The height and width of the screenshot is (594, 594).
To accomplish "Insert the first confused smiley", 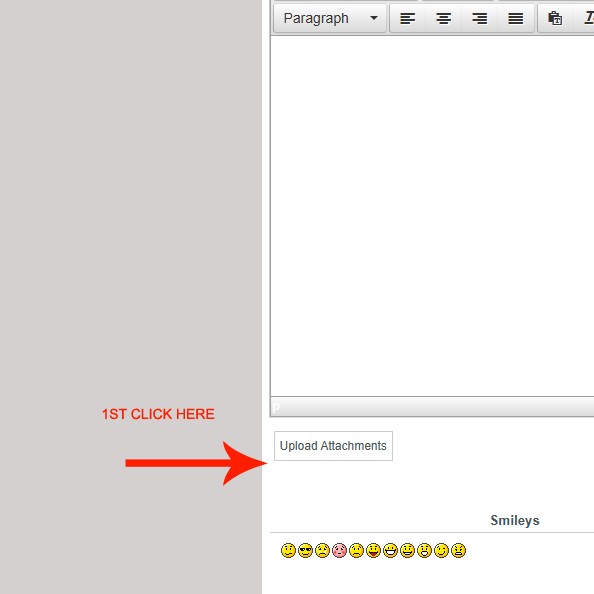I will click(x=288, y=550).
